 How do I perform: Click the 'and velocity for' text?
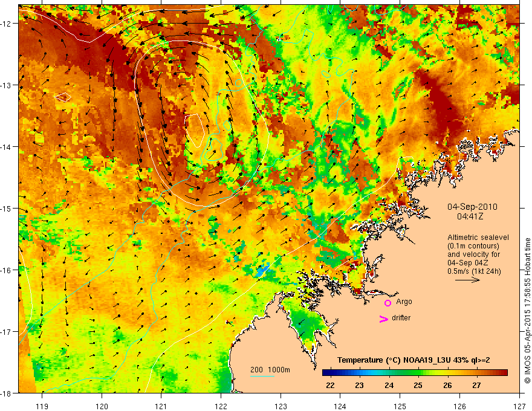click(473, 254)
